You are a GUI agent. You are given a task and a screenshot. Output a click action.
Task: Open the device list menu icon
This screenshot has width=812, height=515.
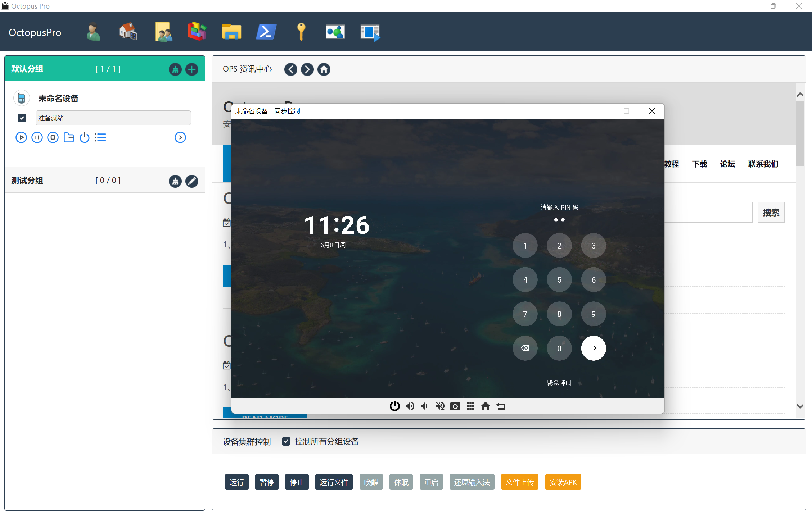(100, 137)
